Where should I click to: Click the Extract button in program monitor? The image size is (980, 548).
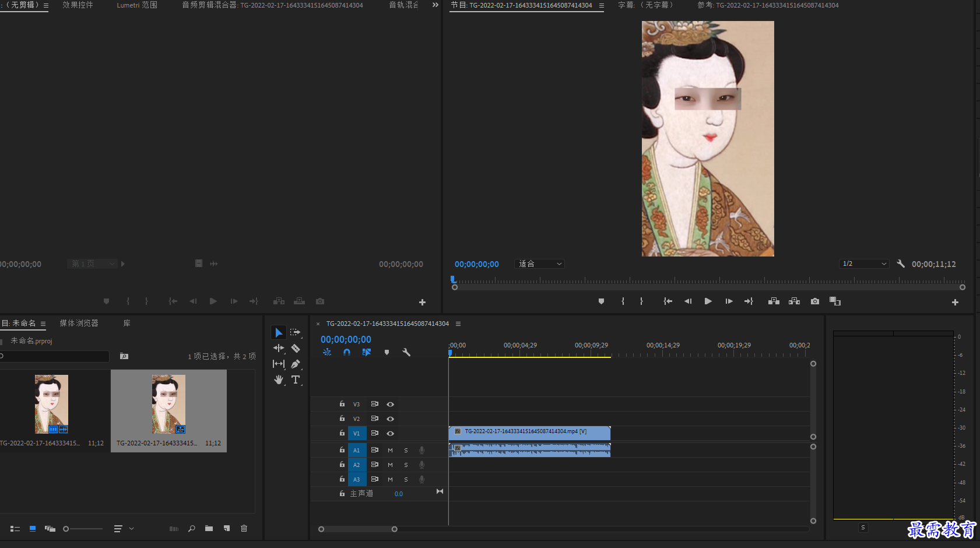pos(794,301)
